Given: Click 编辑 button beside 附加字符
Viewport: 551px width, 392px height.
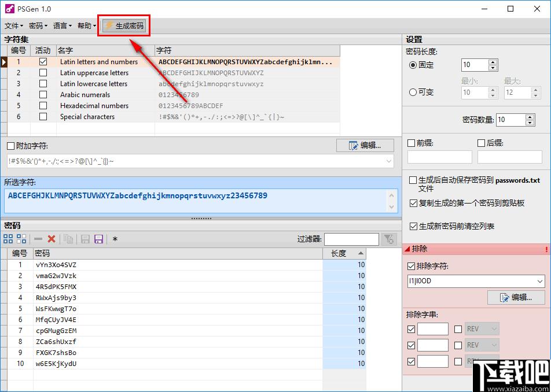Looking at the screenshot, I should [x=365, y=145].
